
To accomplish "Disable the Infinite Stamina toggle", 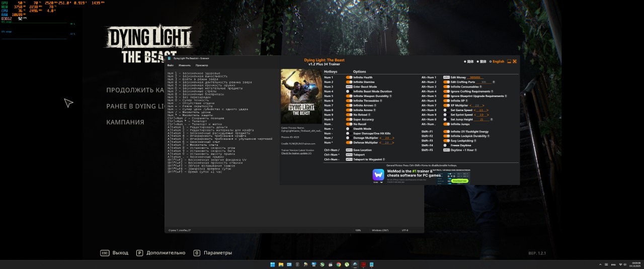I will (x=349, y=82).
